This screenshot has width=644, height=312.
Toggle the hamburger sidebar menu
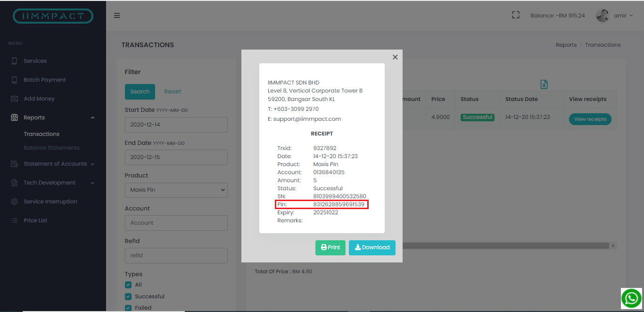tap(117, 16)
